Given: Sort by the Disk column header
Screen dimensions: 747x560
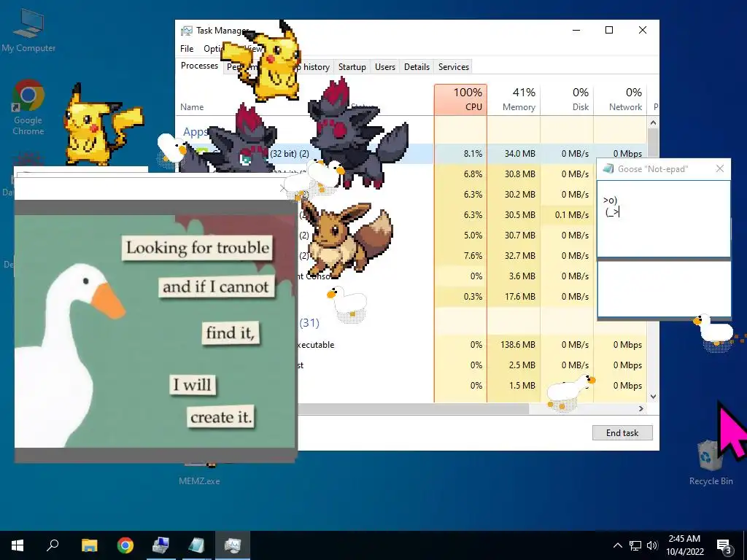Looking at the screenshot, I should tap(568, 99).
